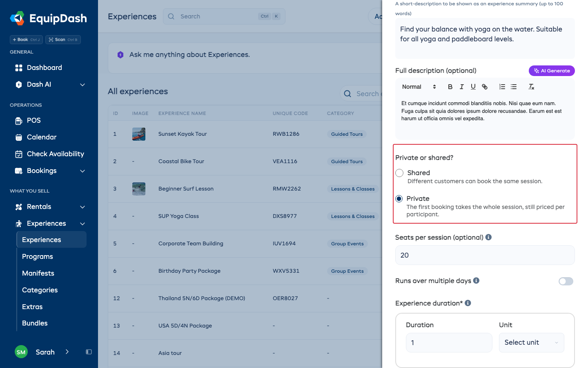Click the Beginner Surf Lesson thumbnail
The width and height of the screenshot is (588, 368).
pos(139,189)
